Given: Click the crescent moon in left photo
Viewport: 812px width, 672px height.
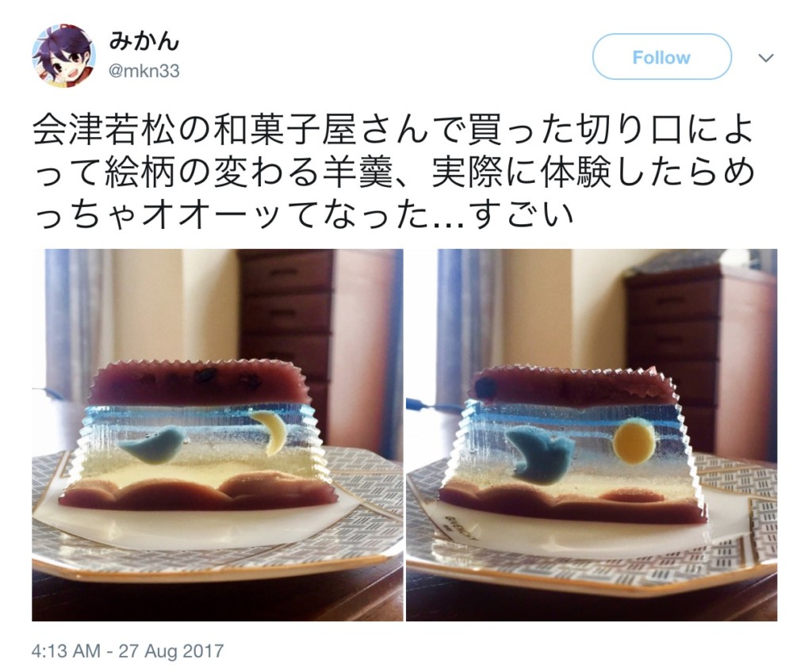Looking at the screenshot, I should 270,433.
